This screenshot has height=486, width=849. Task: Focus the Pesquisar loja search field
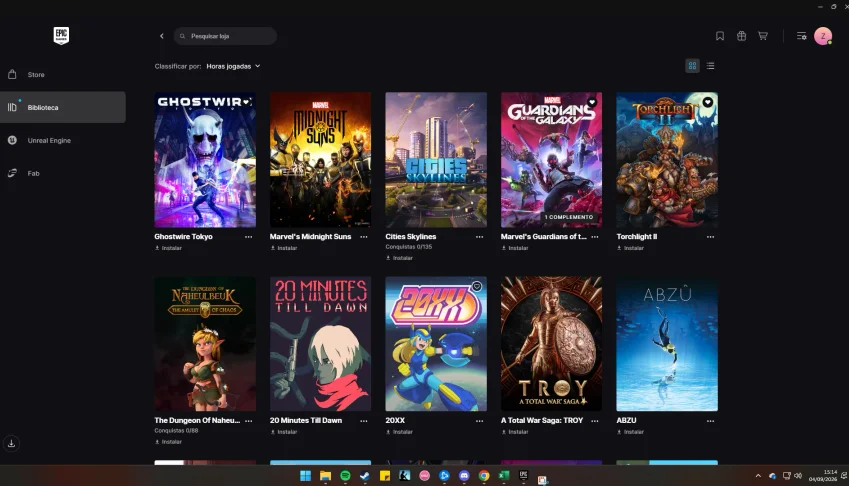[x=225, y=36]
